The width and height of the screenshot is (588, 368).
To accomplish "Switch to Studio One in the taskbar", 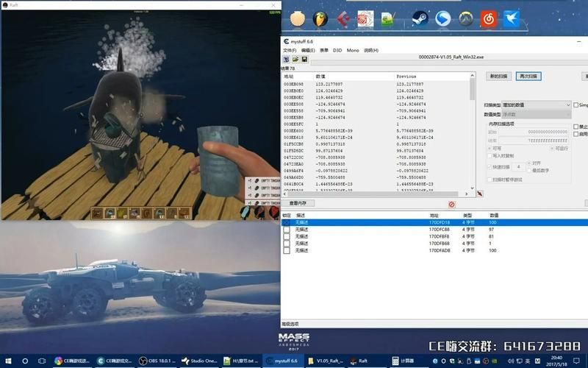I will point(199,361).
